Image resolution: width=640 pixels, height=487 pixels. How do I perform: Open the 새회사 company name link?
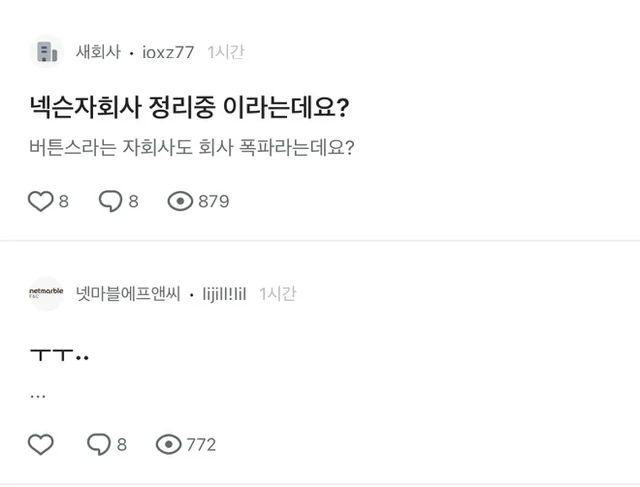(x=98, y=52)
